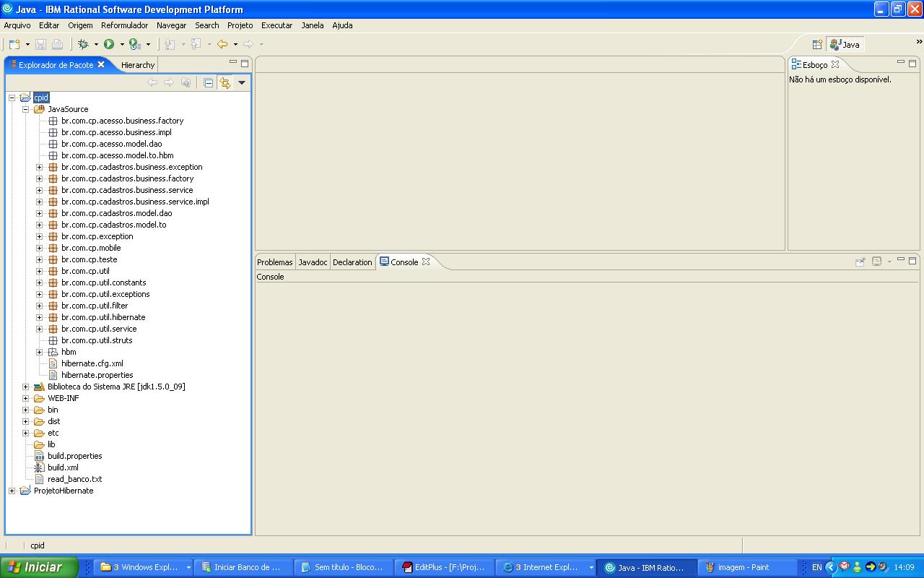Expand the br.com.cp.mobile package
The width and height of the screenshot is (924, 578).
click(40, 248)
